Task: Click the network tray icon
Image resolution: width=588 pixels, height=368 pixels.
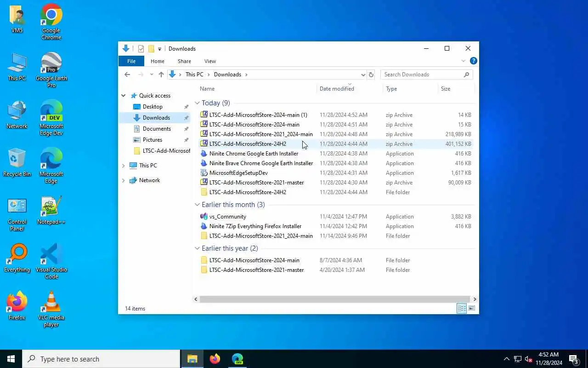Action: (x=517, y=359)
